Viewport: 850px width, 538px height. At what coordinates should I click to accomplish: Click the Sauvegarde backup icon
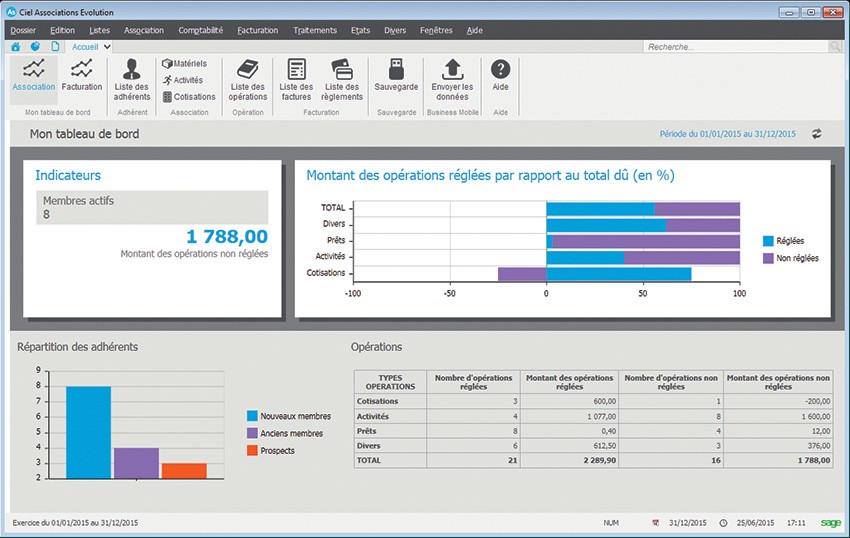pyautogui.click(x=397, y=74)
